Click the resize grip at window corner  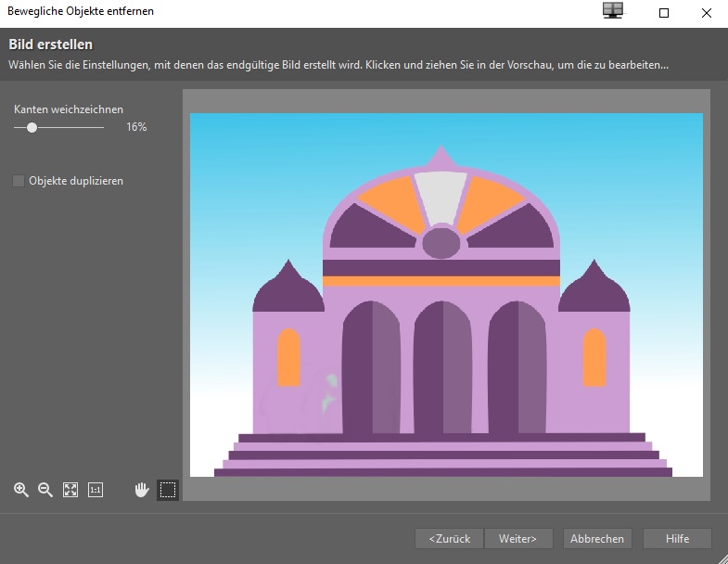coord(722,558)
